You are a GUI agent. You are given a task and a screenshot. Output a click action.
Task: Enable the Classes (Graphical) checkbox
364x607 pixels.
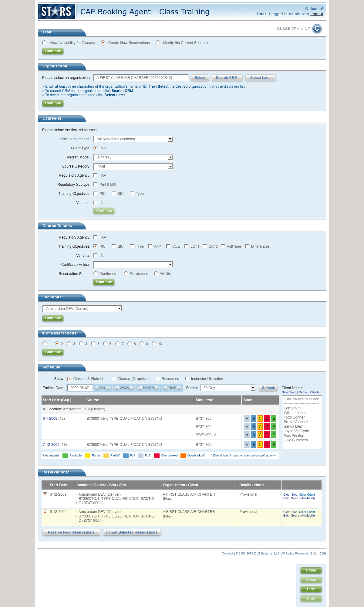click(x=114, y=379)
